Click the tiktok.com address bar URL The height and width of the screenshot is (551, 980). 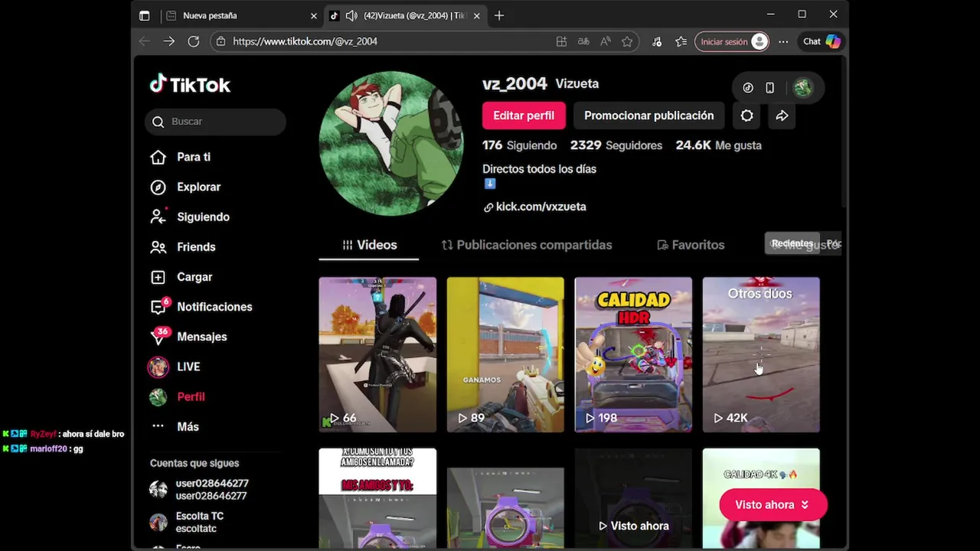point(305,41)
